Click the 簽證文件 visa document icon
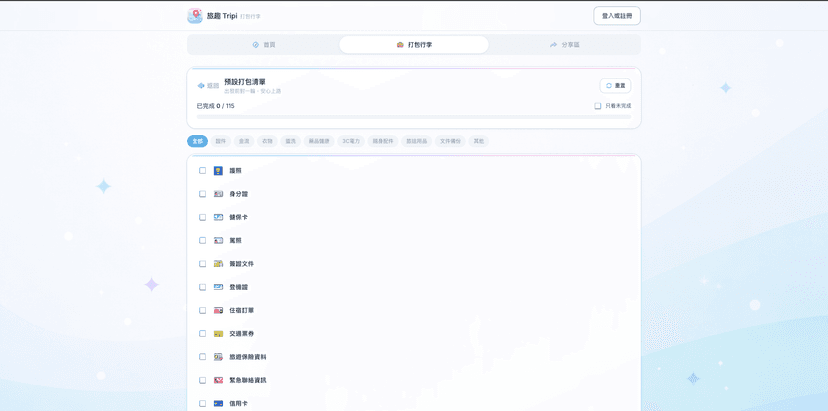The height and width of the screenshot is (411, 828). 218,264
